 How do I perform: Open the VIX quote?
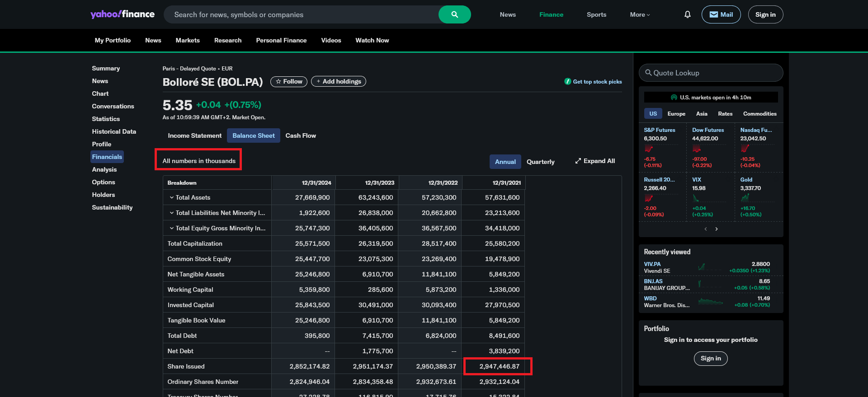(697, 180)
